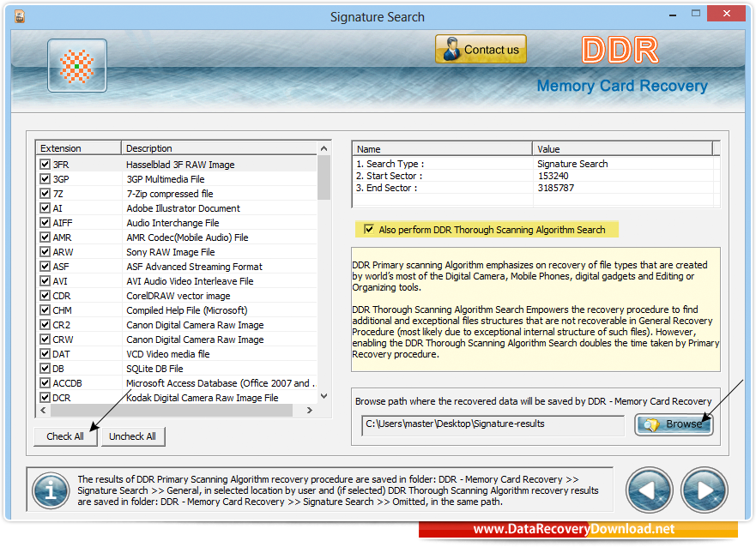Select 'Hasselblad 3F RAW Image' description
This screenshot has height=547, width=756.
point(180,165)
